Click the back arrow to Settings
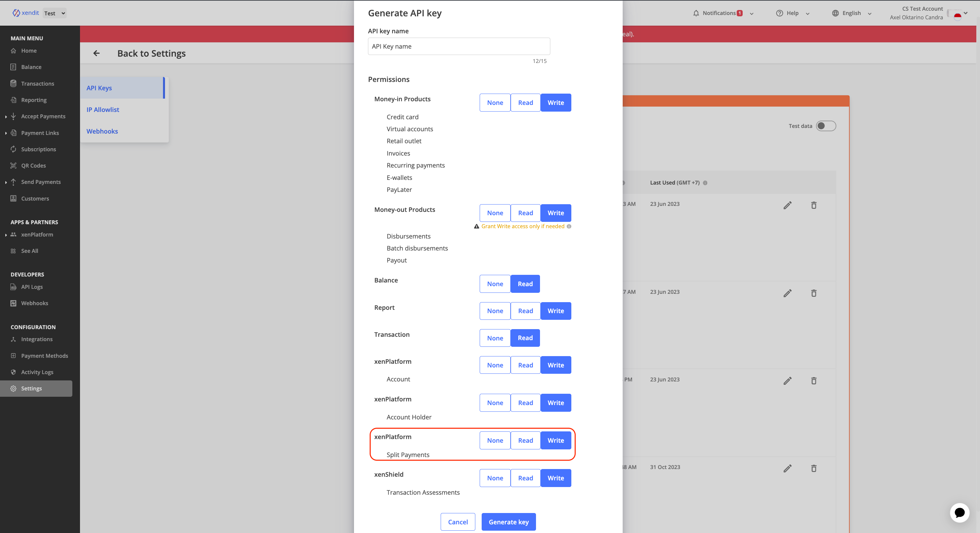Screen dimensions: 980x533 pyautogui.click(x=97, y=53)
